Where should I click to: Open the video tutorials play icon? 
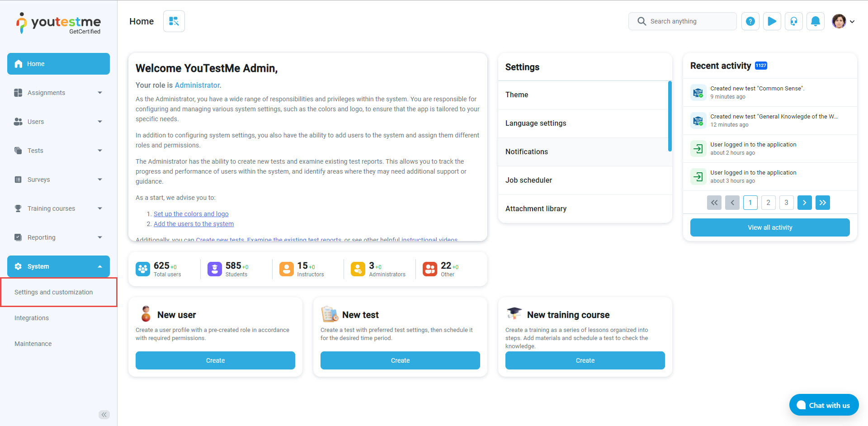(x=772, y=21)
